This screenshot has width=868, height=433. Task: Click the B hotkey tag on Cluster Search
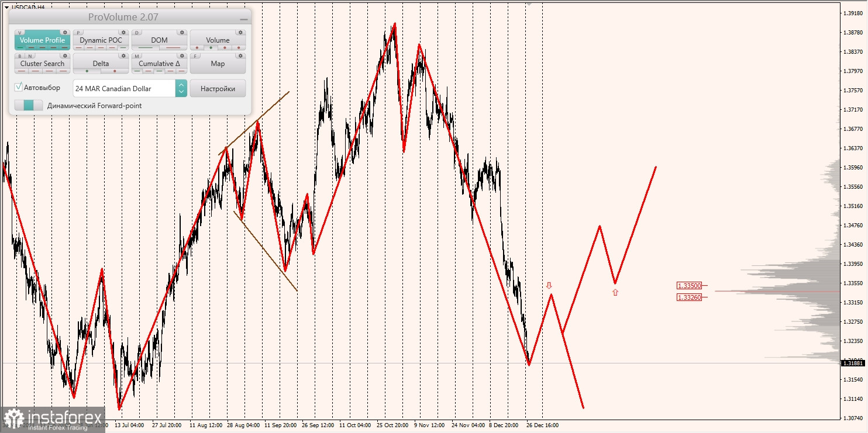coord(20,56)
